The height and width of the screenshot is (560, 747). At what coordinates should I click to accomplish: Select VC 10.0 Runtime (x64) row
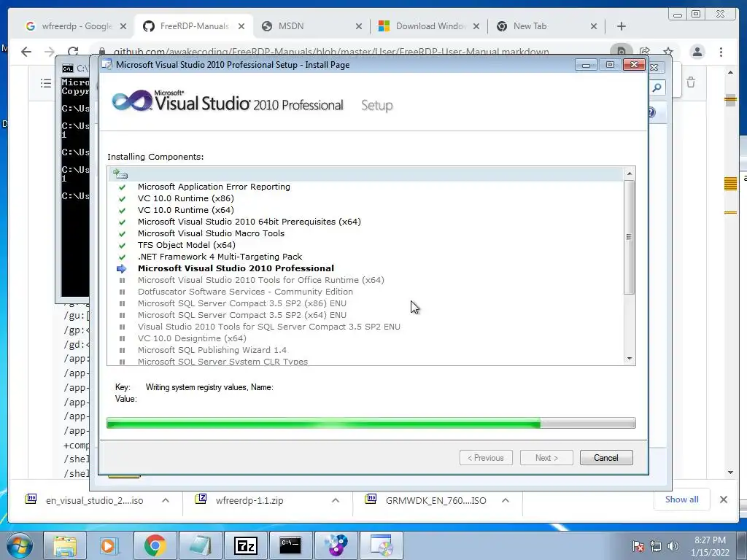tap(186, 210)
